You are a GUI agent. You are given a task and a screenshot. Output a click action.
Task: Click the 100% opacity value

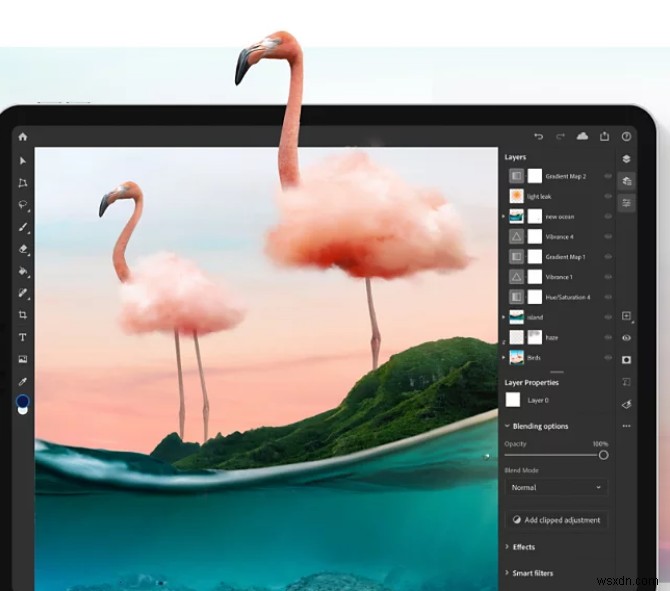(600, 444)
